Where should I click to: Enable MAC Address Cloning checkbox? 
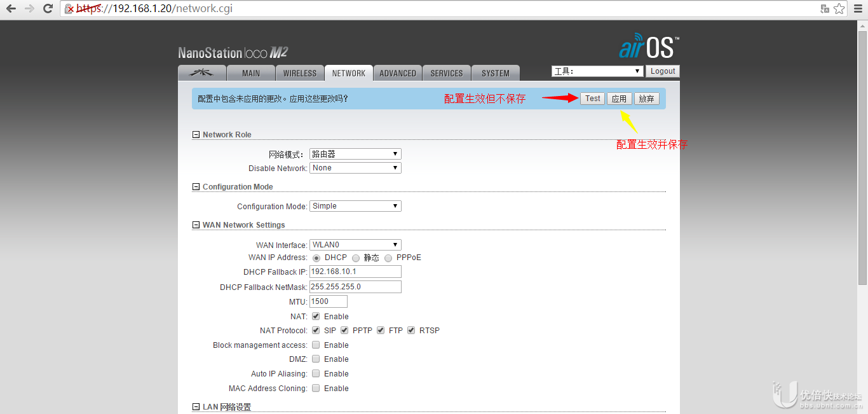(316, 388)
